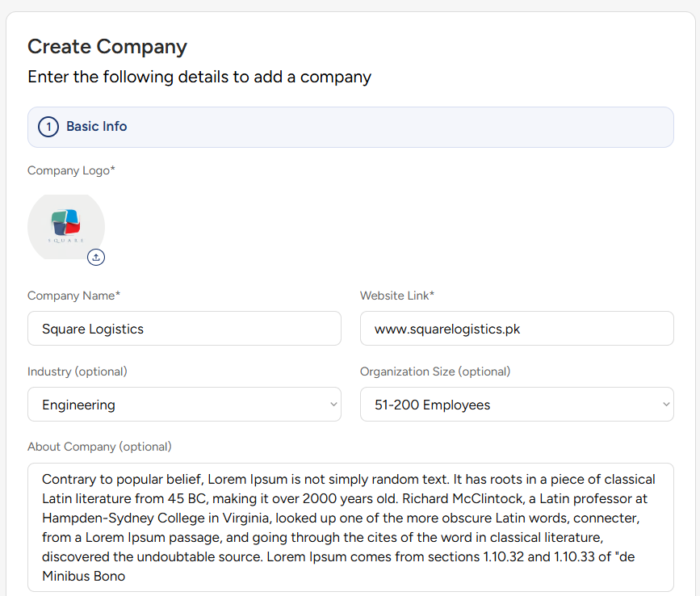This screenshot has width=700, height=596.
Task: Click the Website Link* label
Action: click(x=397, y=296)
